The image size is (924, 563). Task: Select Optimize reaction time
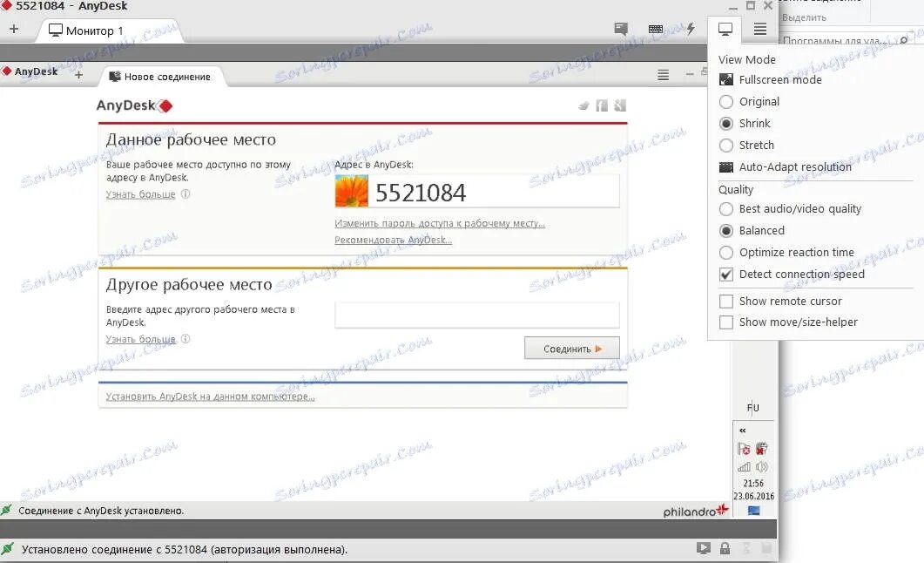(786, 253)
